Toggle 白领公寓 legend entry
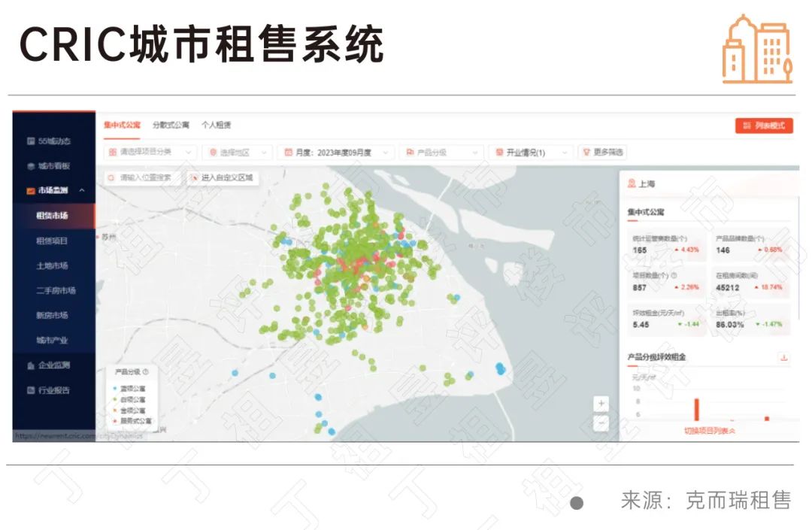 130,400
